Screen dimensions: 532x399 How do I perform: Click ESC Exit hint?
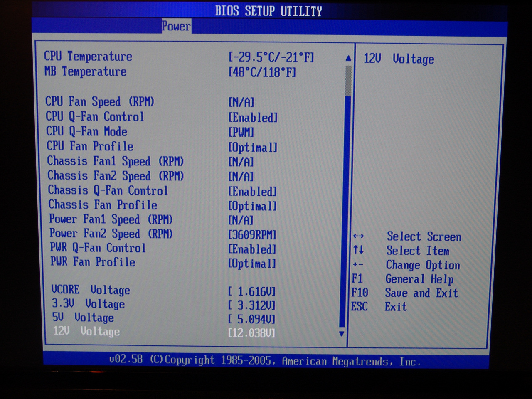379,307
